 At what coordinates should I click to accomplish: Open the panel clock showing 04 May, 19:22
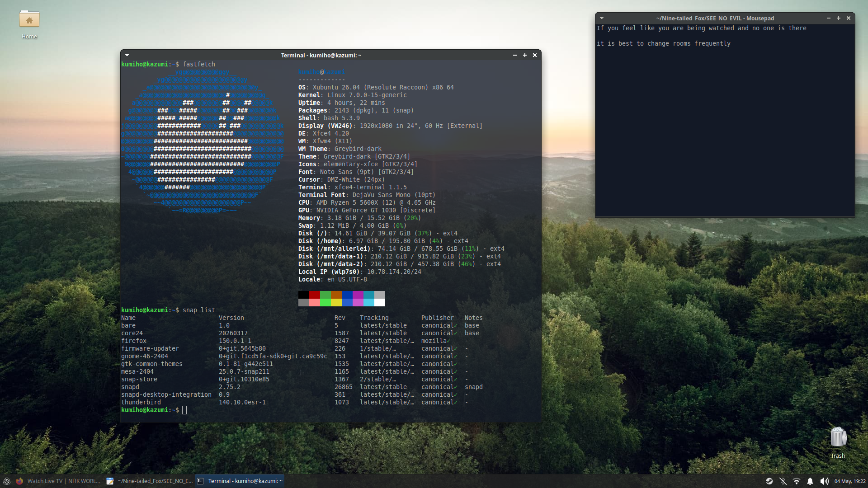tap(850, 481)
